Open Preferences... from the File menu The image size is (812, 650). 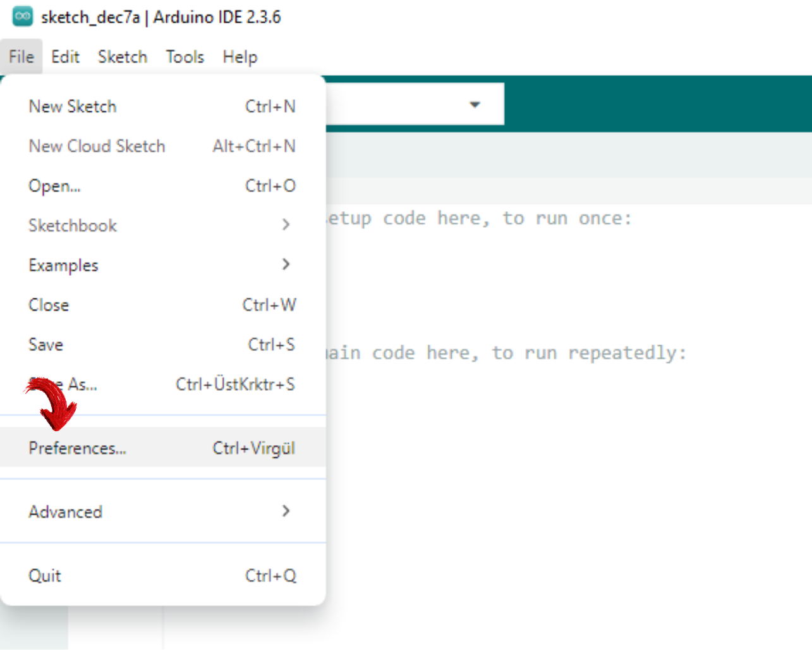(77, 448)
